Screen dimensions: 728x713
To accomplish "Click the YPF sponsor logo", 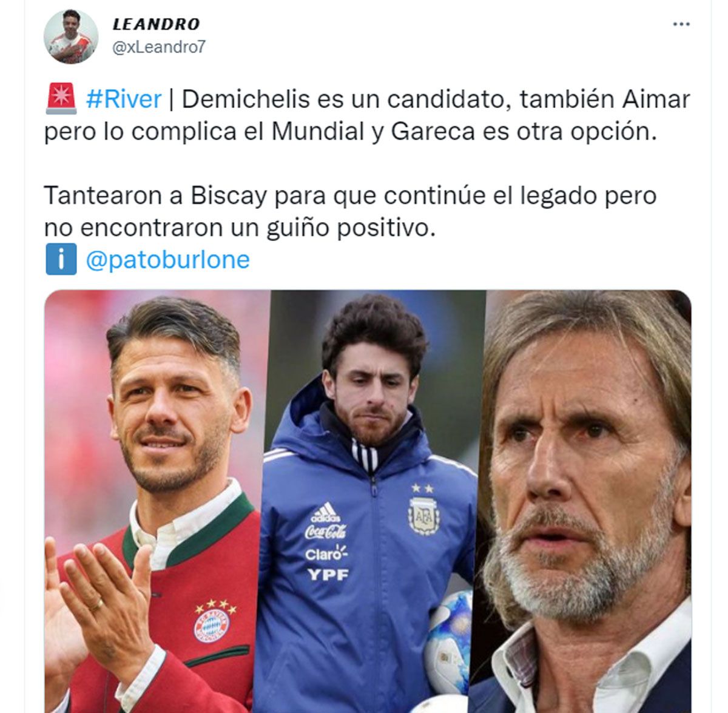I will pos(328,573).
